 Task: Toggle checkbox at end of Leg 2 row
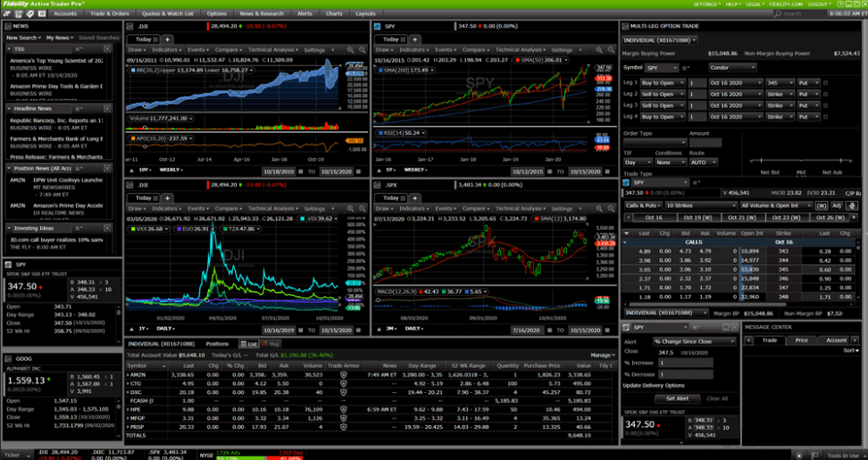point(826,95)
